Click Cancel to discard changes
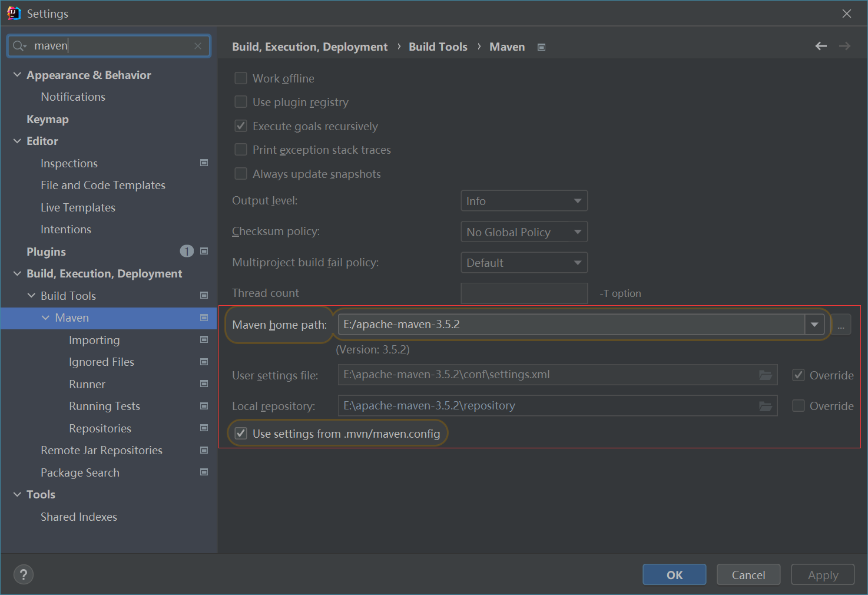Screen dimensions: 868x595 (x=748, y=574)
